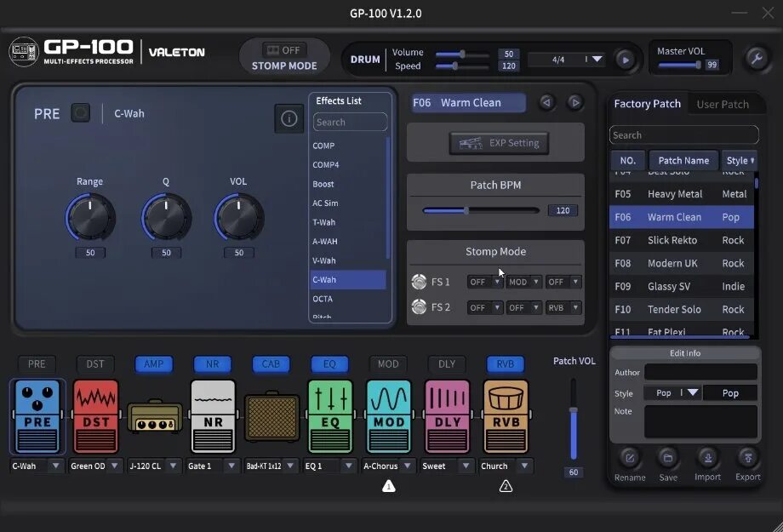Viewport: 783px width, 532px height.
Task: Select the pink DLY pedal
Action: point(448,416)
